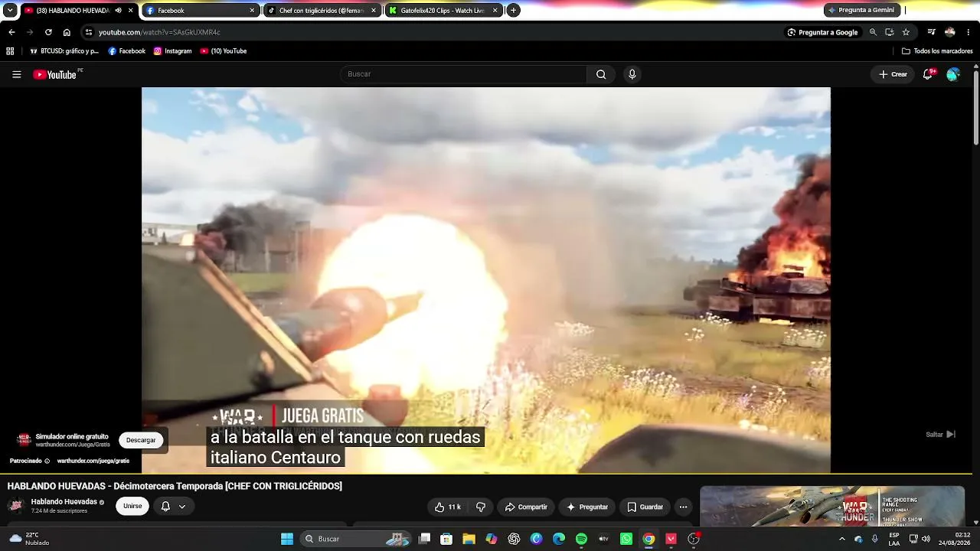Open the Todos los marcadores folder
Viewport: 980px width, 551px height.
[x=937, y=51]
